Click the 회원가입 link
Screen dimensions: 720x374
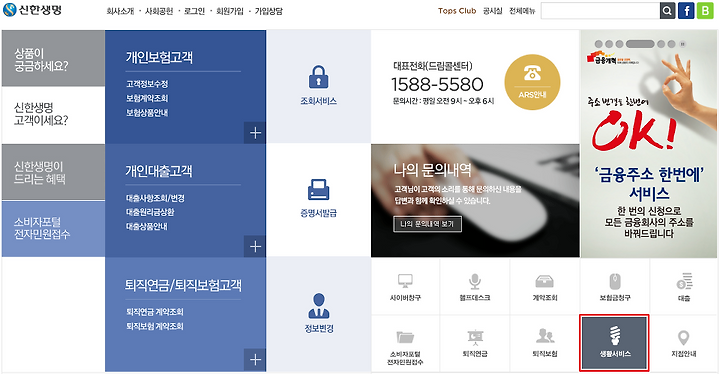click(x=230, y=11)
